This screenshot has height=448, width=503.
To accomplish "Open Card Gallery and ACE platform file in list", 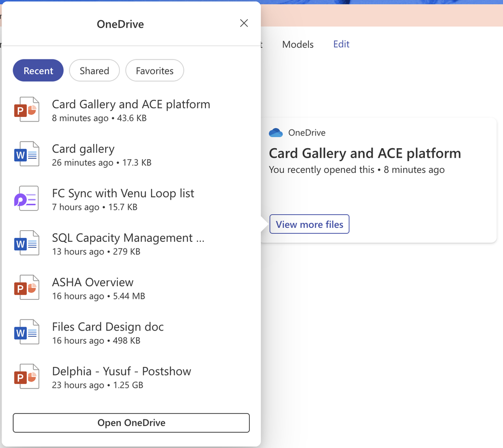I will click(x=131, y=104).
